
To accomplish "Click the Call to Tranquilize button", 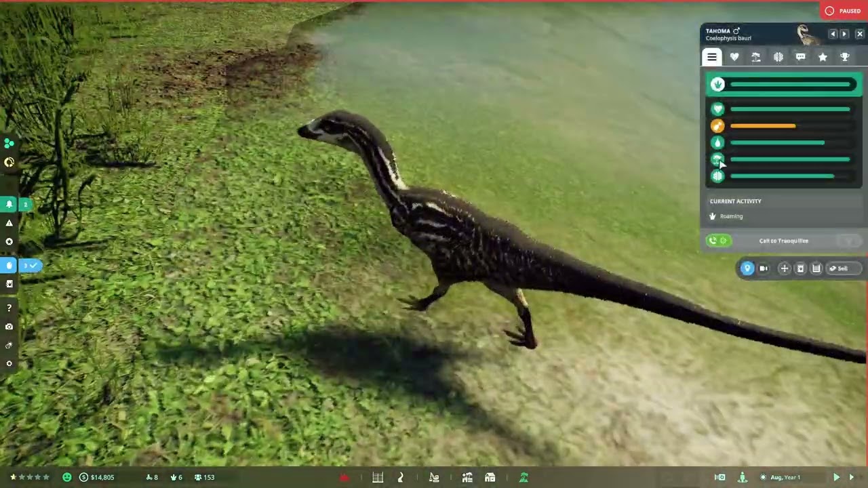I will pos(783,241).
